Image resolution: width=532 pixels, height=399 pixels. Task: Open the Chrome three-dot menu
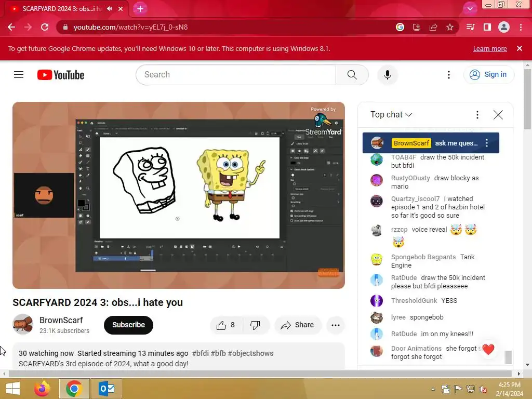tap(521, 27)
